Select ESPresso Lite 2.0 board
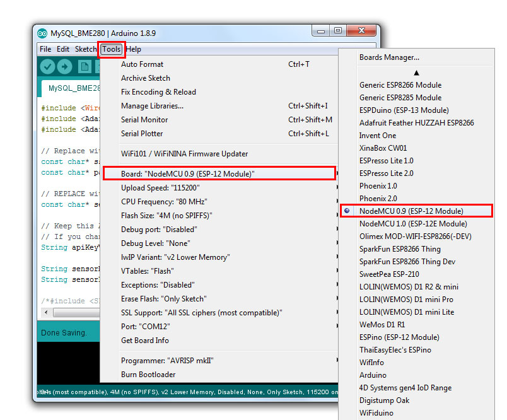 (416, 173)
